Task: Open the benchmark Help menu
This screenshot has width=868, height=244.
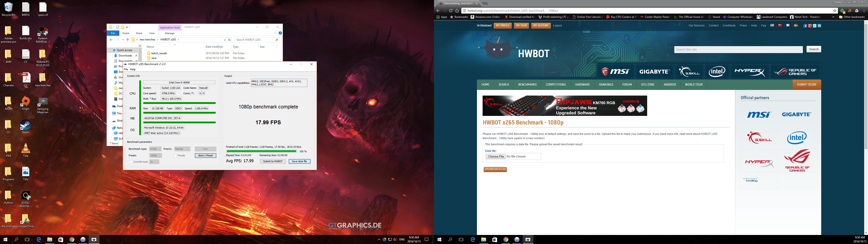Action: tap(133, 69)
